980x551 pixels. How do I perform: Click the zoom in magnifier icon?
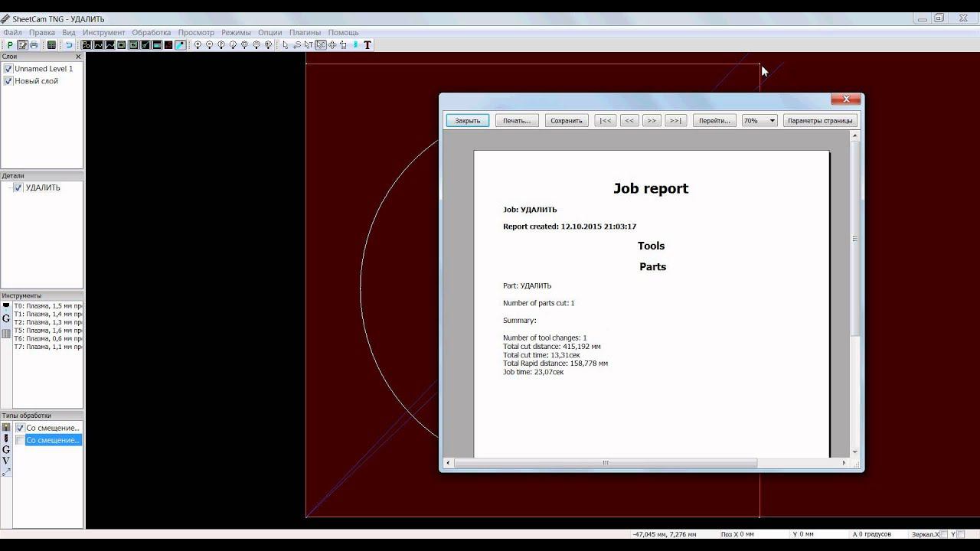(x=198, y=45)
